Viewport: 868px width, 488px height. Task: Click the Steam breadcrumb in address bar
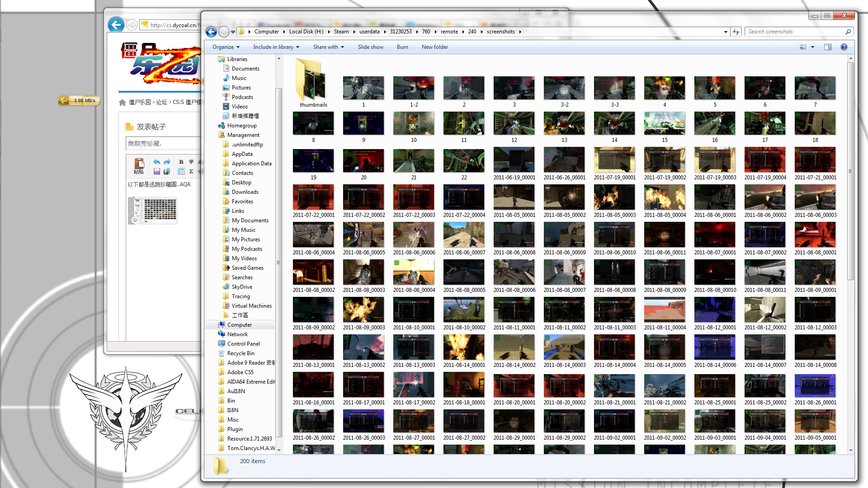tap(341, 32)
